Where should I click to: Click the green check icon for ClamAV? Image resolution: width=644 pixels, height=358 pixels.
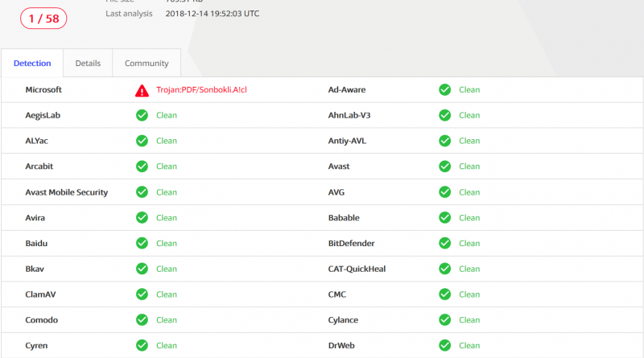point(142,294)
